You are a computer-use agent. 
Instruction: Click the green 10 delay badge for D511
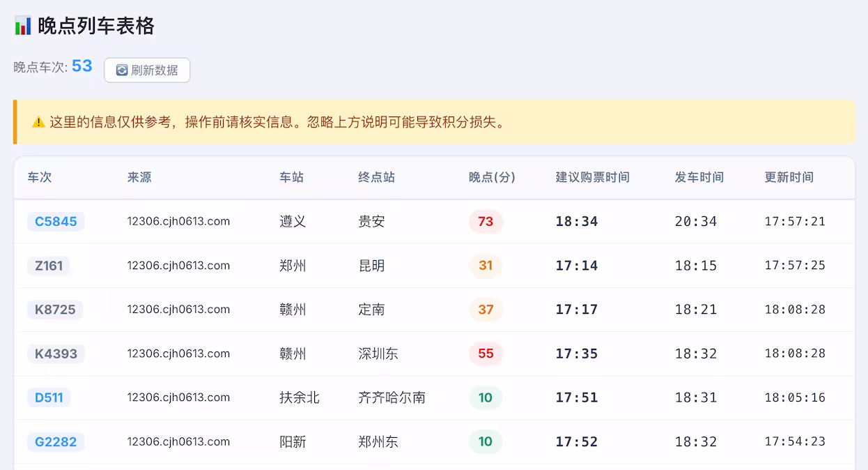click(x=486, y=397)
